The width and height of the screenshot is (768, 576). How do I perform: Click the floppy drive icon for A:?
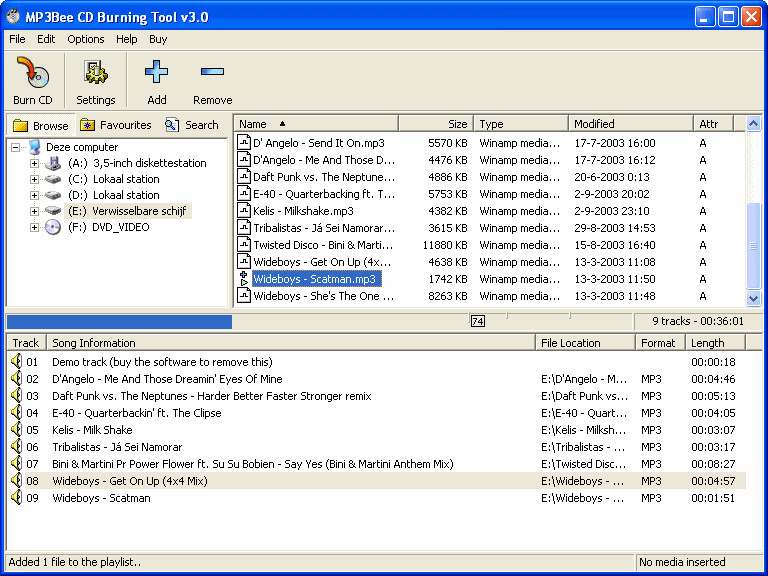pyautogui.click(x=53, y=163)
